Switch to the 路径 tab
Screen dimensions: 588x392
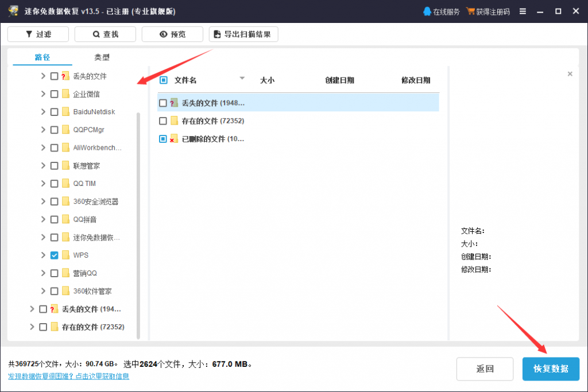pyautogui.click(x=42, y=57)
